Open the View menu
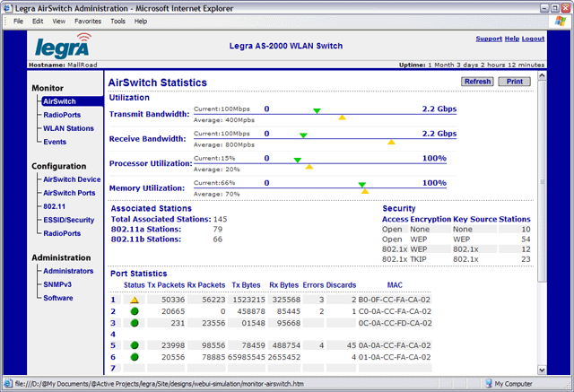This screenshot has height=392, width=574. (58, 22)
